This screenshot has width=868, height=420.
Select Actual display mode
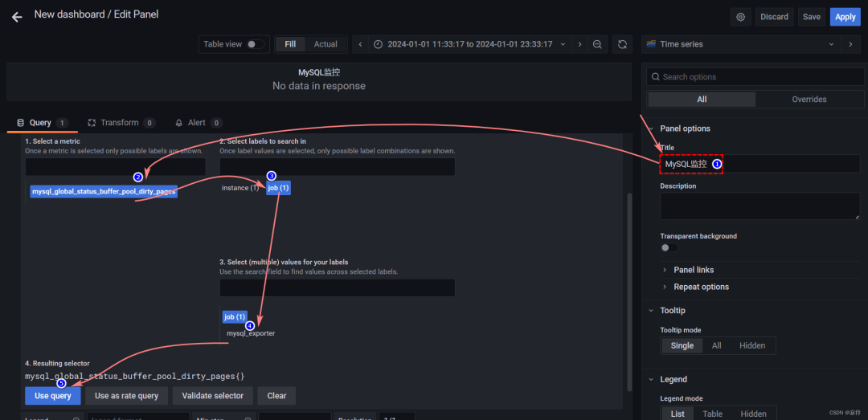point(325,44)
